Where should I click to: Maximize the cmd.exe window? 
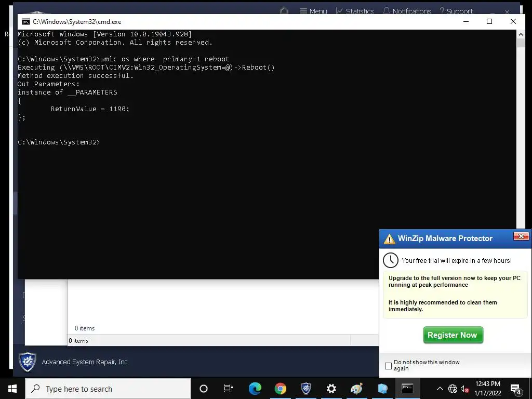click(489, 21)
